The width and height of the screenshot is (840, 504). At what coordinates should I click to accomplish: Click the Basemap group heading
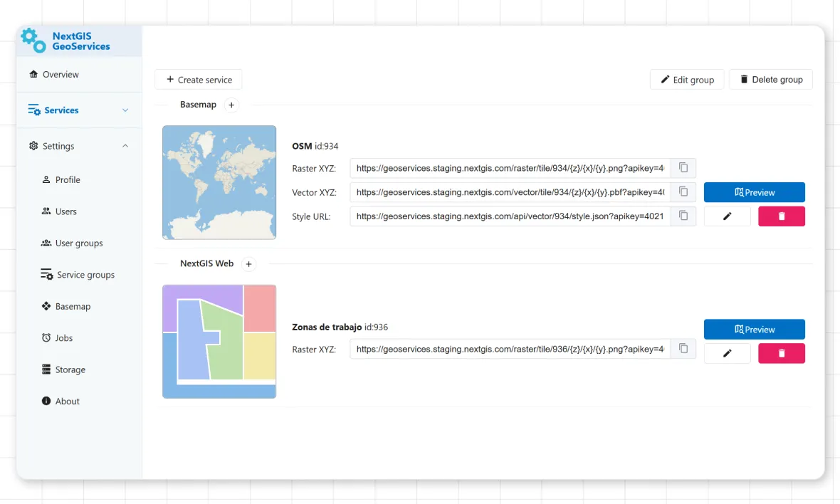[198, 105]
